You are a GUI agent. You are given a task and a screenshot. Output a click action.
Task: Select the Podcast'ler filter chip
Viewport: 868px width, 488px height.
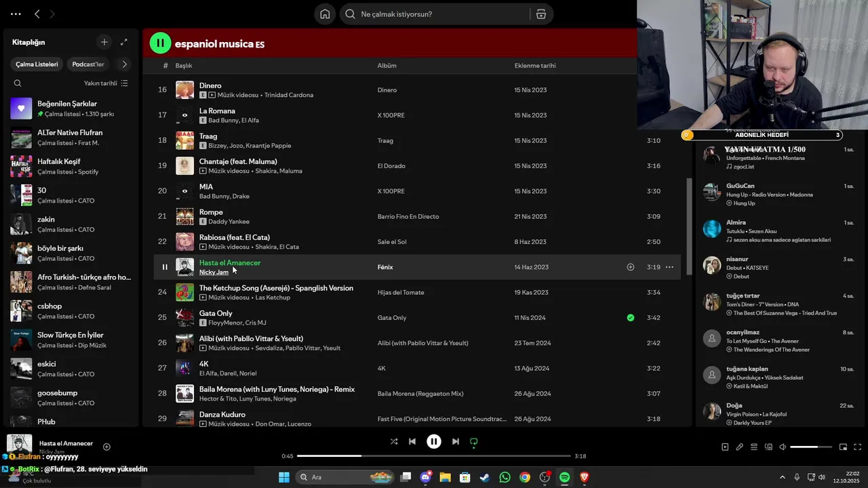pos(88,64)
